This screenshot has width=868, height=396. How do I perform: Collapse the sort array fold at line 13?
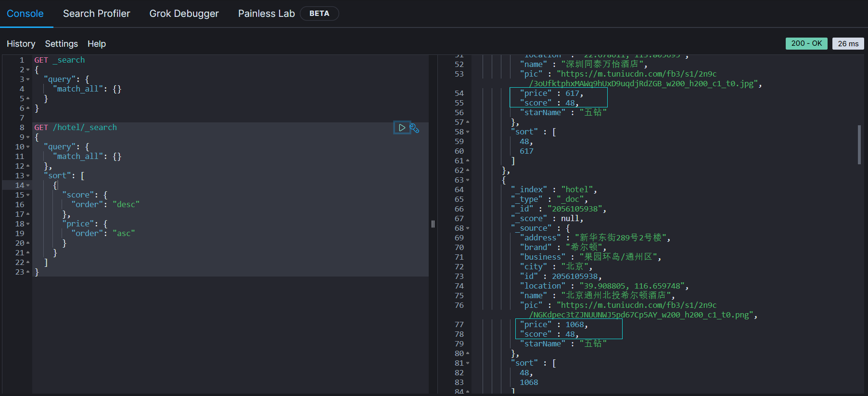pyautogui.click(x=28, y=176)
